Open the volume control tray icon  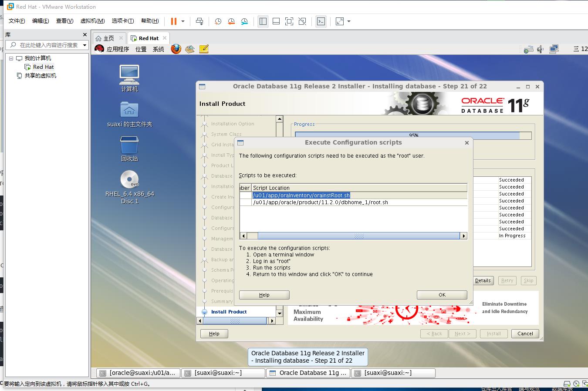[541, 49]
